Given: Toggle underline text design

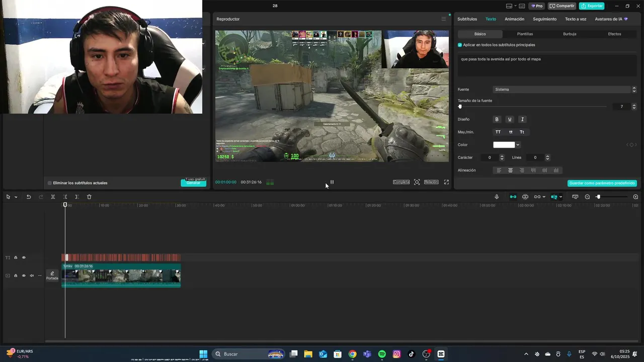Looking at the screenshot, I should point(510,120).
